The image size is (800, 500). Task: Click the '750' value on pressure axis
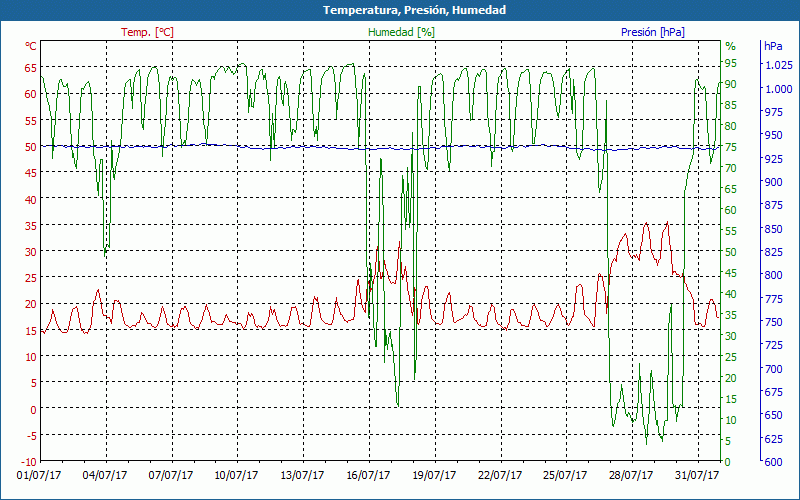(773, 322)
